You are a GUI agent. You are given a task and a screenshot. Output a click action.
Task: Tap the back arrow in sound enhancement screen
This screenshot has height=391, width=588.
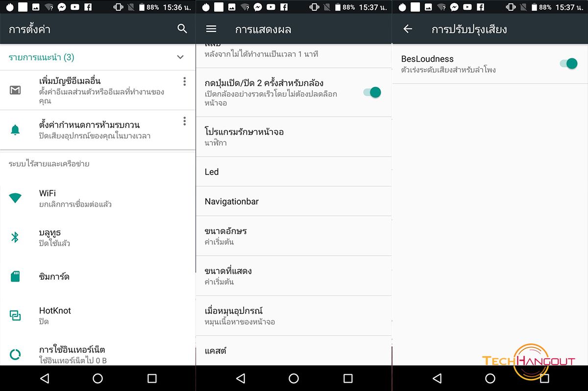click(408, 29)
